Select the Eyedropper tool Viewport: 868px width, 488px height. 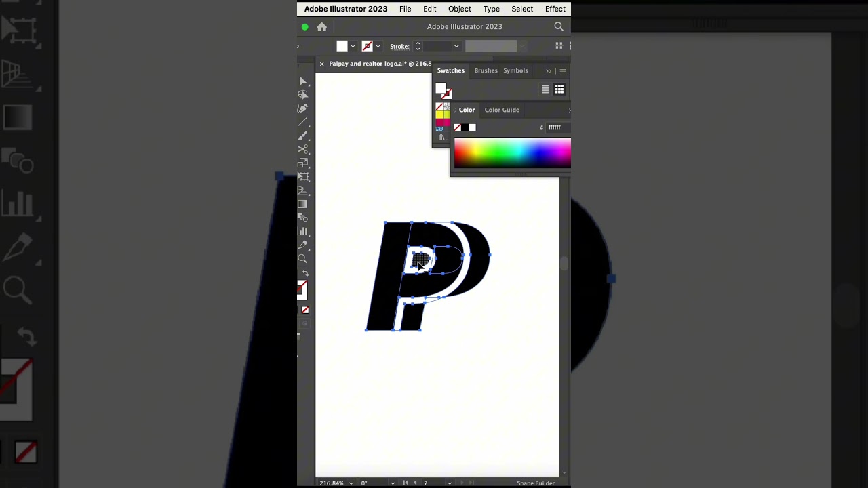coord(303,245)
